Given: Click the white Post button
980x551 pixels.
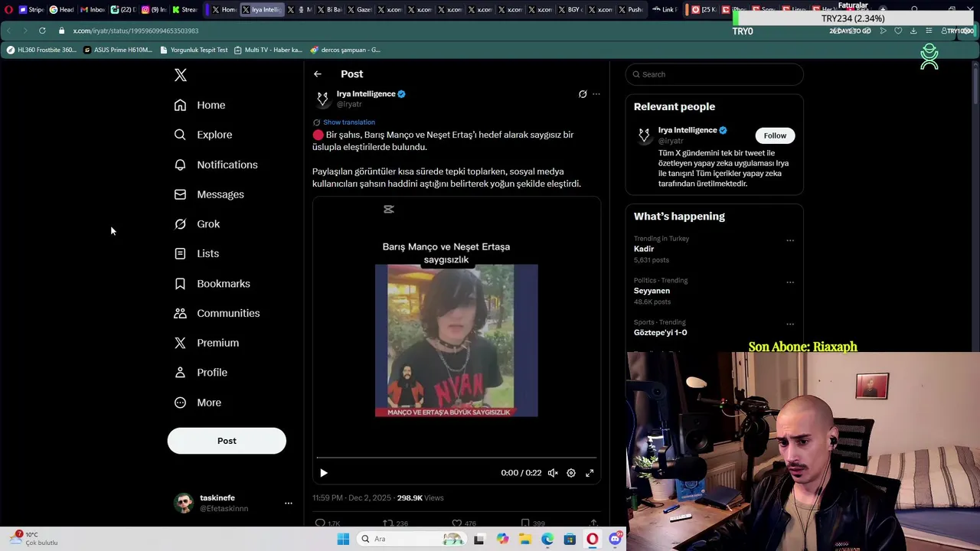Looking at the screenshot, I should point(227,441).
